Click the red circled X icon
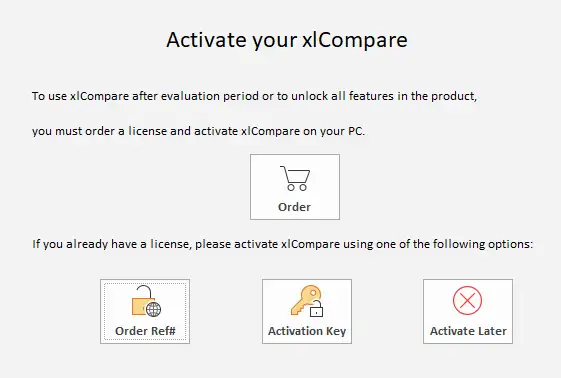 467,300
